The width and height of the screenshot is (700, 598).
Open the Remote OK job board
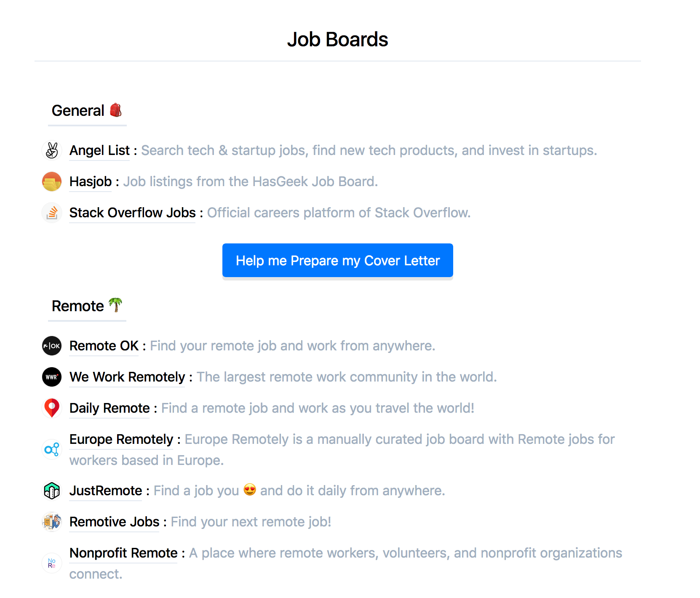[x=104, y=346]
